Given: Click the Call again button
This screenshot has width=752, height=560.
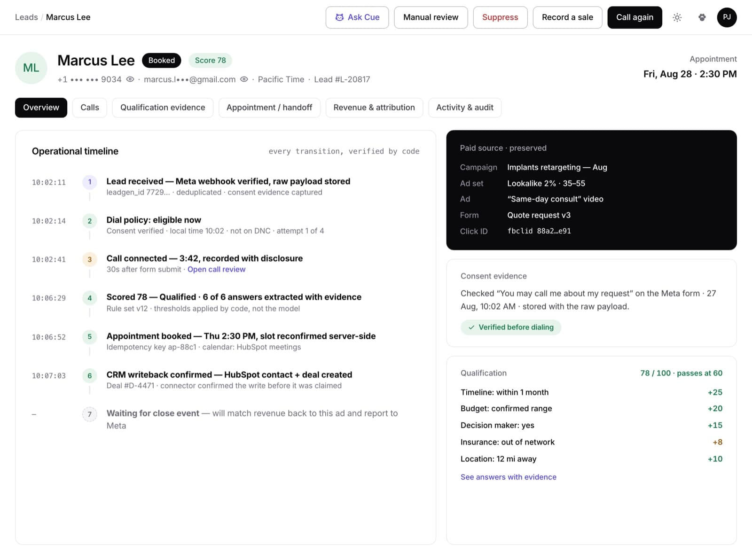Looking at the screenshot, I should (634, 17).
